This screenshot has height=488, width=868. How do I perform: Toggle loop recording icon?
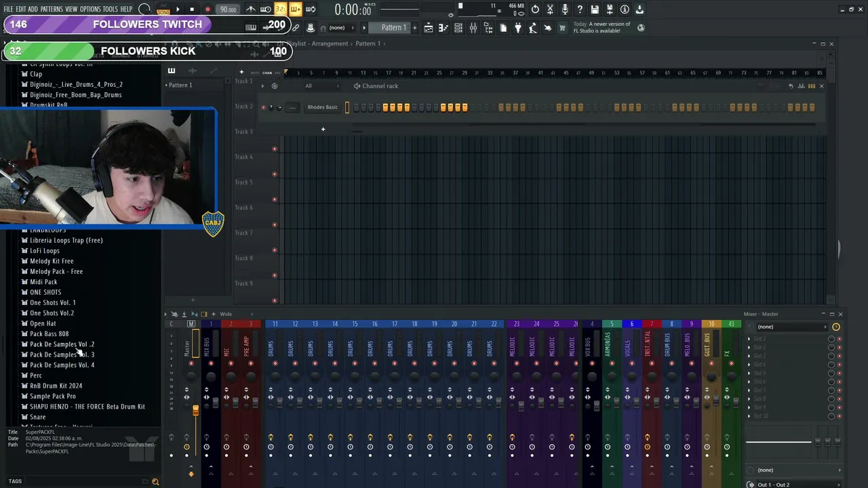311,9
